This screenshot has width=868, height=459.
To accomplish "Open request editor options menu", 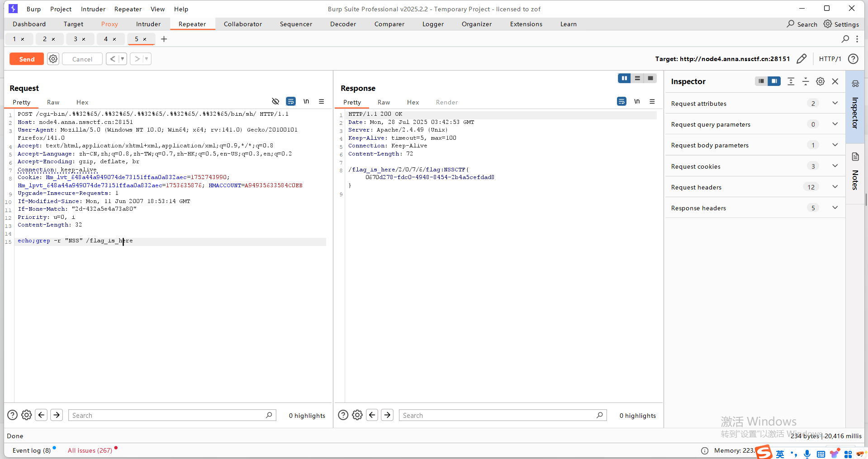I will pyautogui.click(x=322, y=101).
